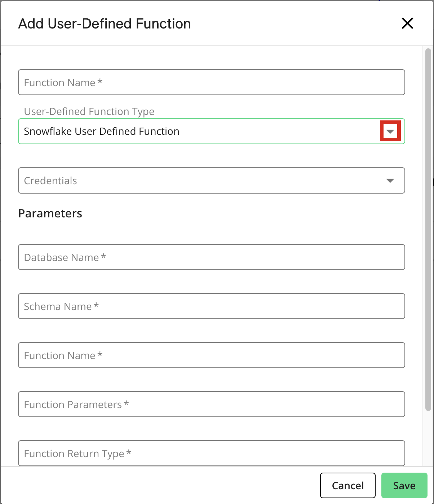Click the User-Defined Function Type label
The image size is (434, 504).
[89, 111]
